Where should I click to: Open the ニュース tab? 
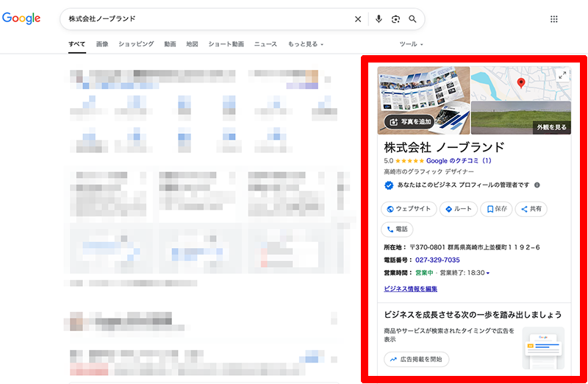pyautogui.click(x=265, y=44)
